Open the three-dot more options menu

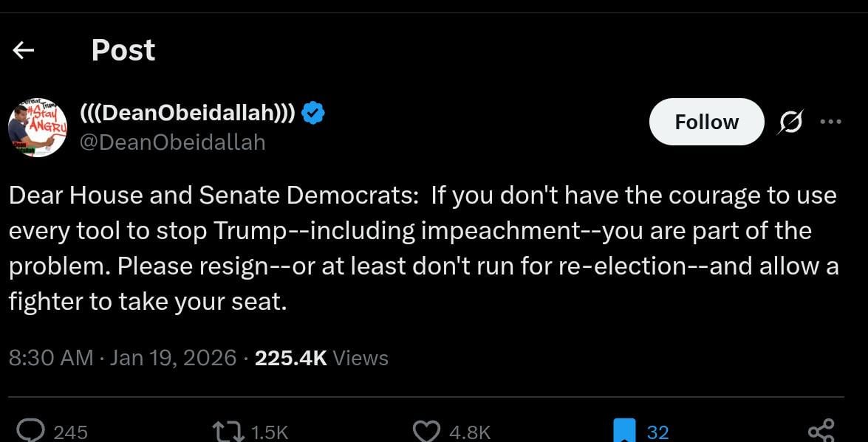[830, 122]
